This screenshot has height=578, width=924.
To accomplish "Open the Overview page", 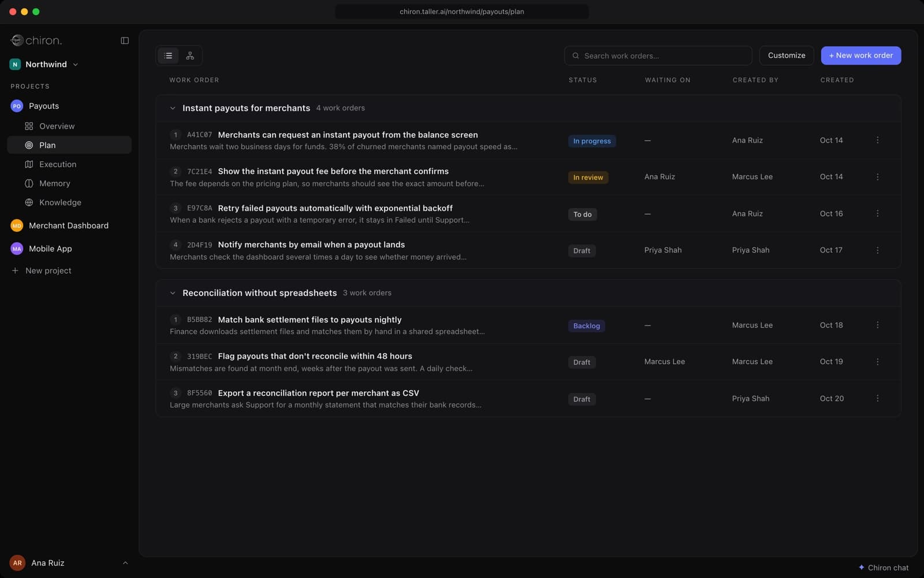I will pos(69,126).
